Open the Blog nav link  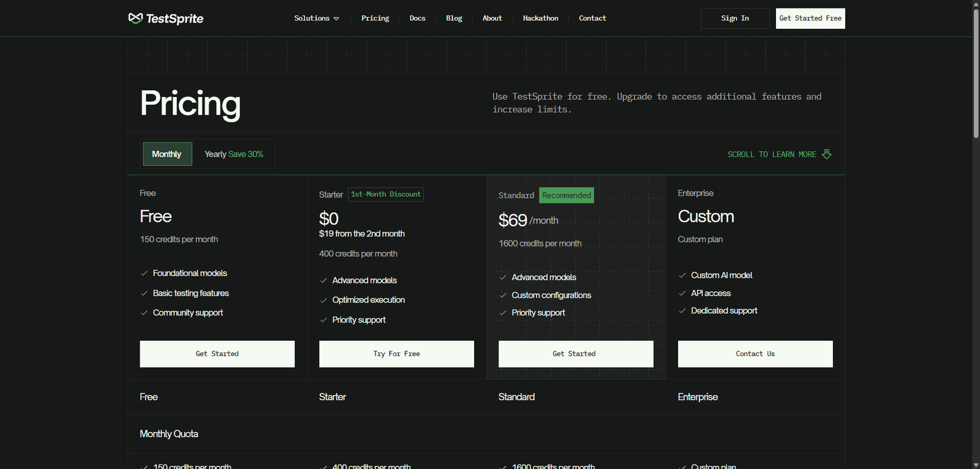point(454,18)
